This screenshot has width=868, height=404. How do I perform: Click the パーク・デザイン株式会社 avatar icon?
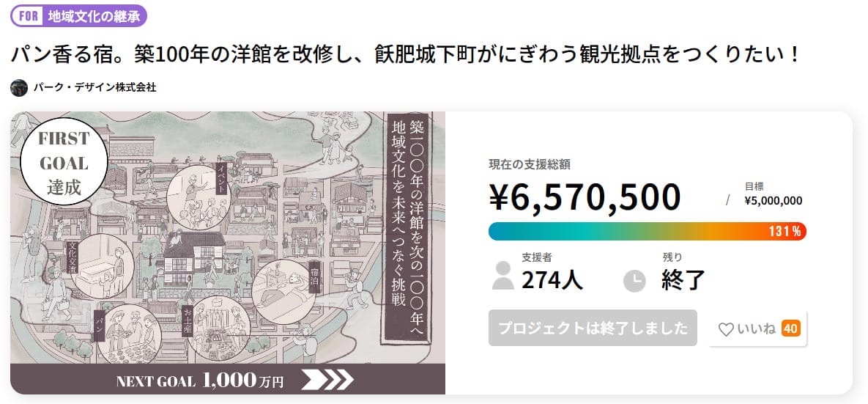point(19,87)
